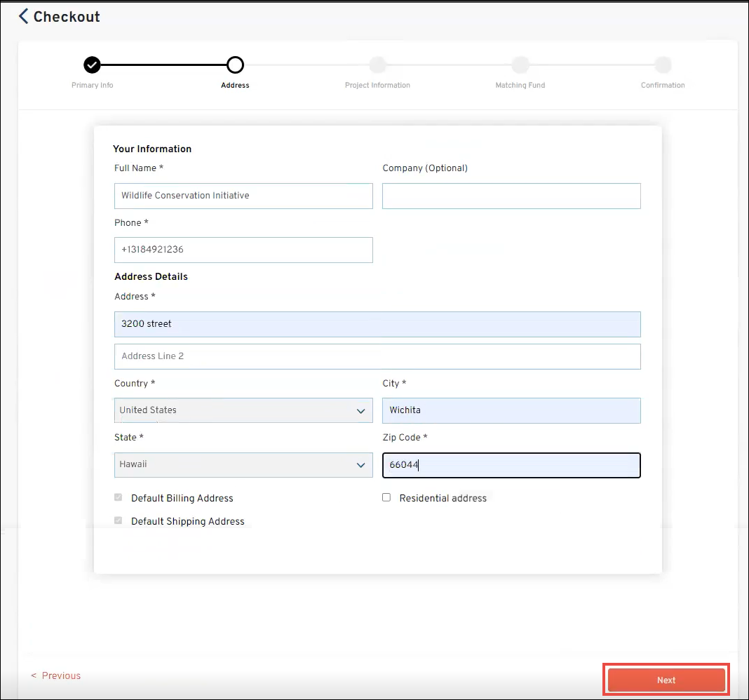Click the Matching Fund step circle
Viewport: 749px width, 700px height.
click(520, 65)
